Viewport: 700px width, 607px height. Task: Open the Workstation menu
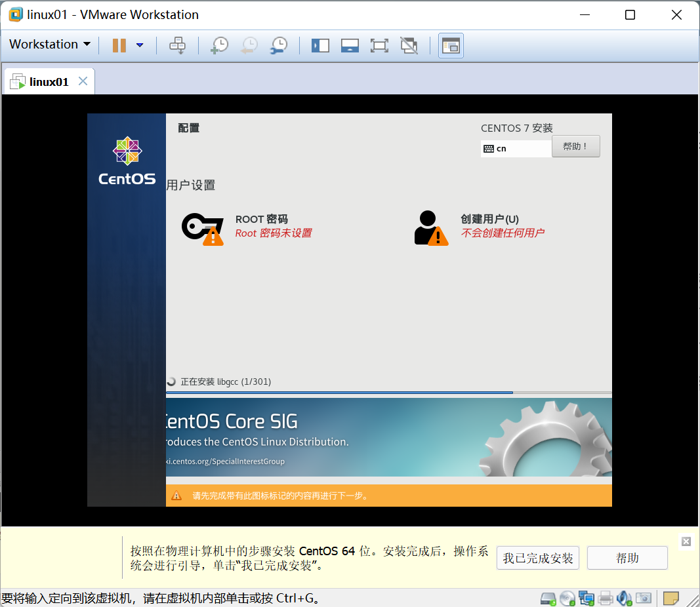50,44
